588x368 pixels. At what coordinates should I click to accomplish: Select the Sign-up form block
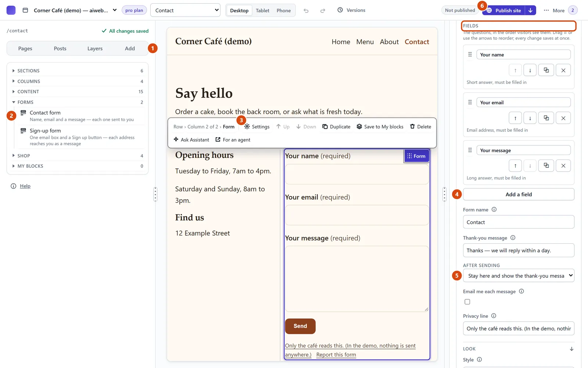pyautogui.click(x=82, y=137)
